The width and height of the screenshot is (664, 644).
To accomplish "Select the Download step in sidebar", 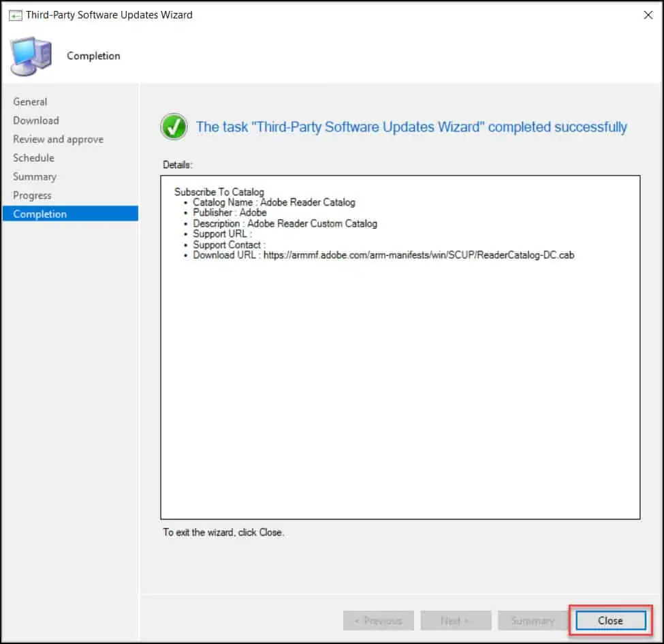I will 36,120.
